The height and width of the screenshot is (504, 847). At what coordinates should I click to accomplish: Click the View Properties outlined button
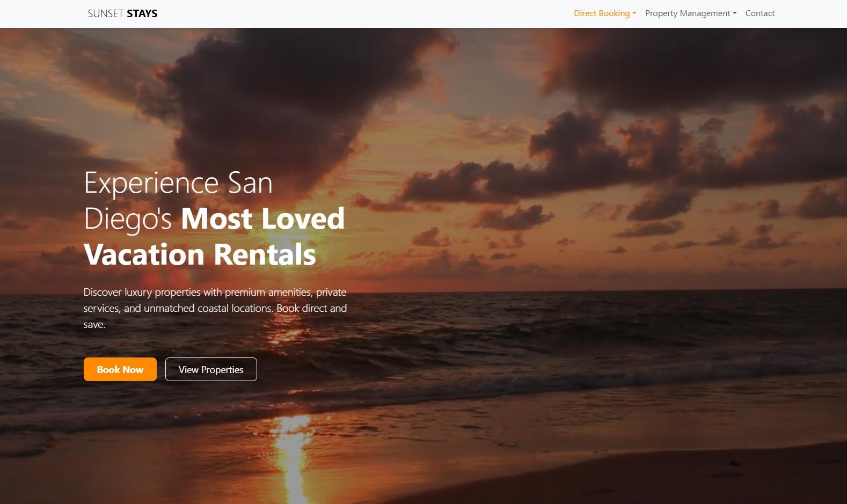coord(211,369)
